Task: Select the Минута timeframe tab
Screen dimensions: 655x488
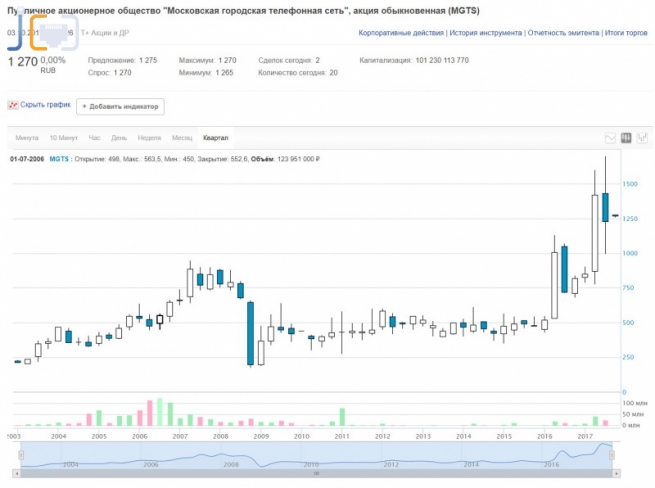Action: pos(27,138)
